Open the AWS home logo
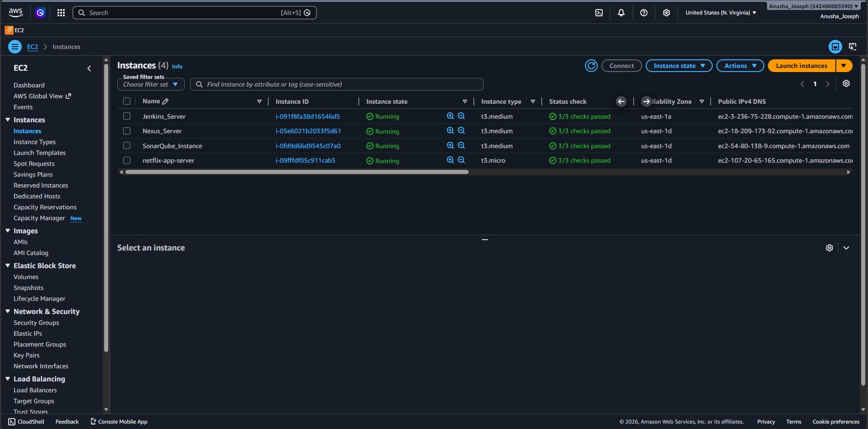The image size is (868, 429). (x=15, y=13)
